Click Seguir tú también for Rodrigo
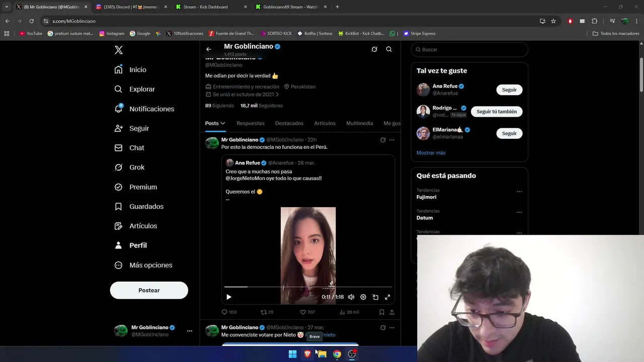Viewport: 644px width, 362px height. [497, 112]
